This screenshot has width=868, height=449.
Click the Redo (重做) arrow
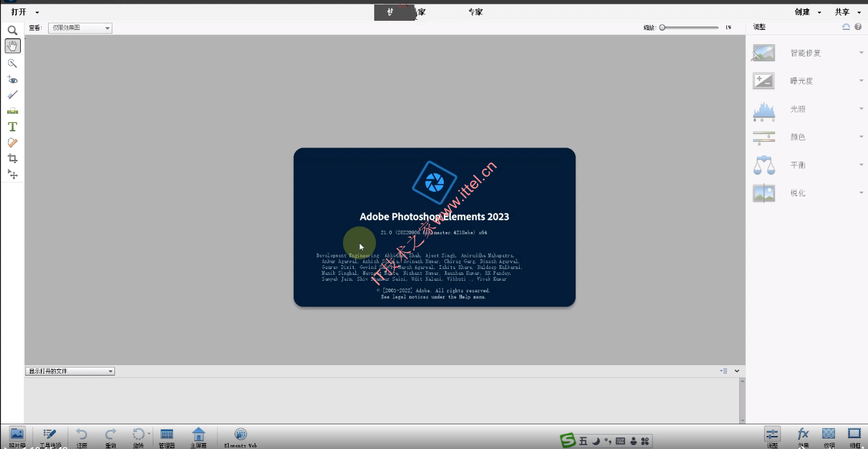click(x=111, y=434)
